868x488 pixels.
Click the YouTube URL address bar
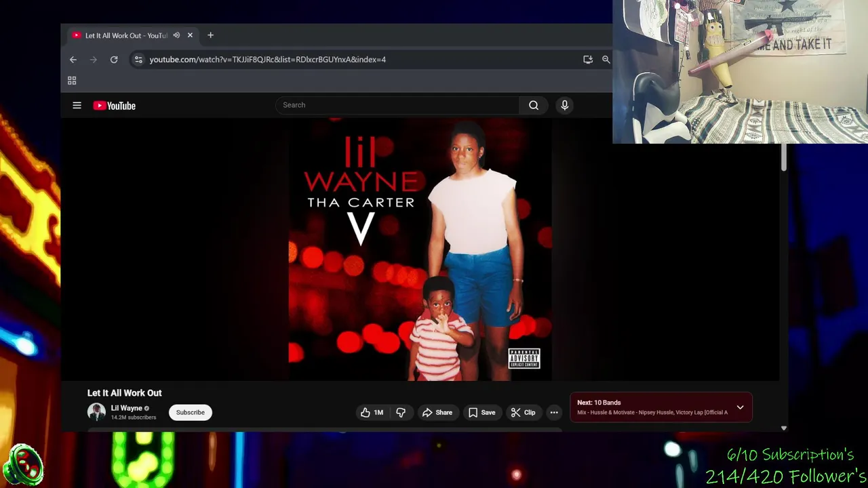[267, 60]
